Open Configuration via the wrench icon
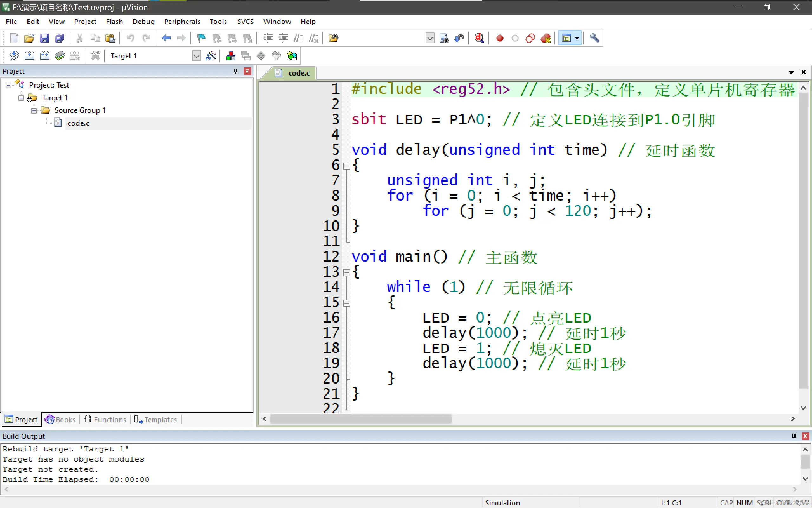Image resolution: width=812 pixels, height=508 pixels. coord(594,38)
